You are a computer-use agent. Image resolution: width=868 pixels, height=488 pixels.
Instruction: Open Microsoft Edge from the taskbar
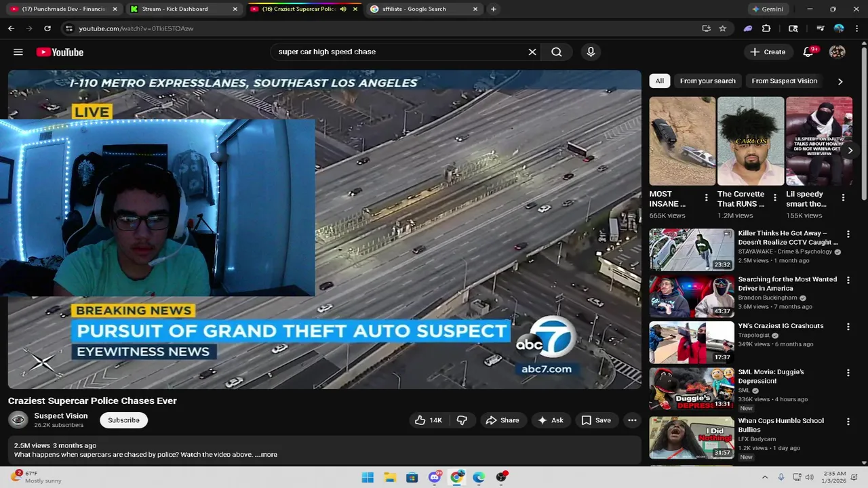479,477
